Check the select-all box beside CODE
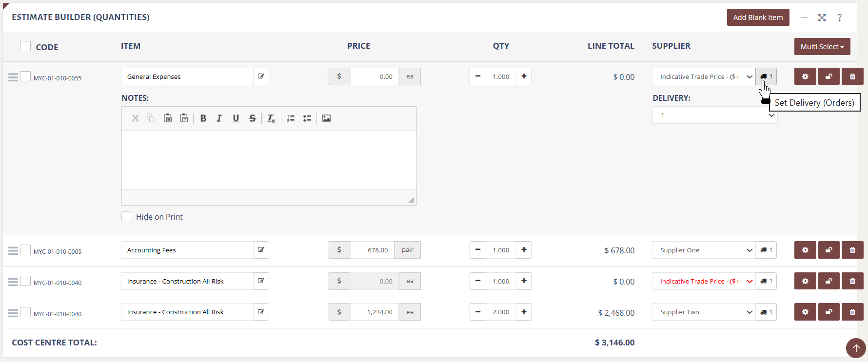This screenshot has width=868, height=362. [25, 46]
